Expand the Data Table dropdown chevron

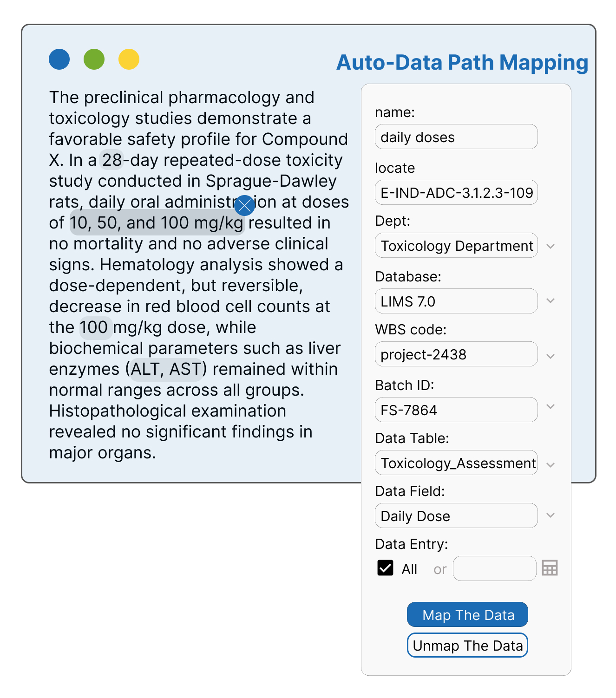pyautogui.click(x=550, y=464)
